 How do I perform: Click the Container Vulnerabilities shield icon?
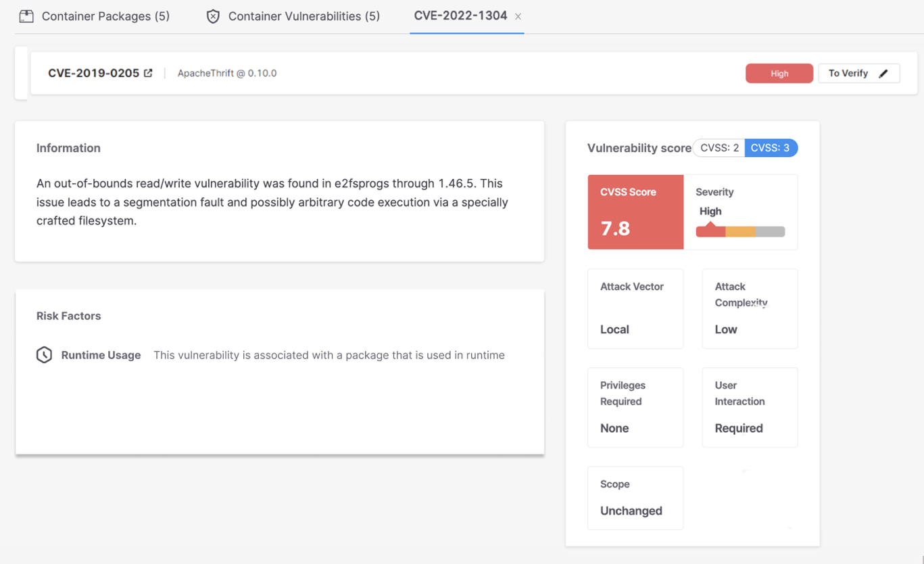coord(213,16)
